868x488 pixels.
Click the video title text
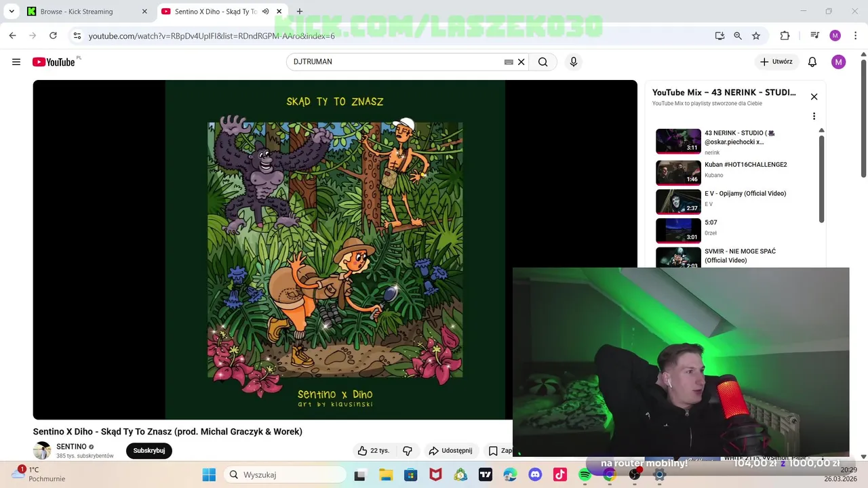tap(167, 432)
